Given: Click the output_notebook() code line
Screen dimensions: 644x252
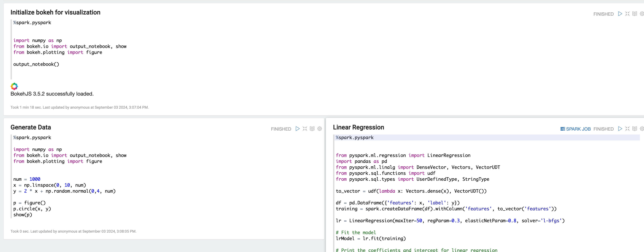Looking at the screenshot, I should coord(36,64).
